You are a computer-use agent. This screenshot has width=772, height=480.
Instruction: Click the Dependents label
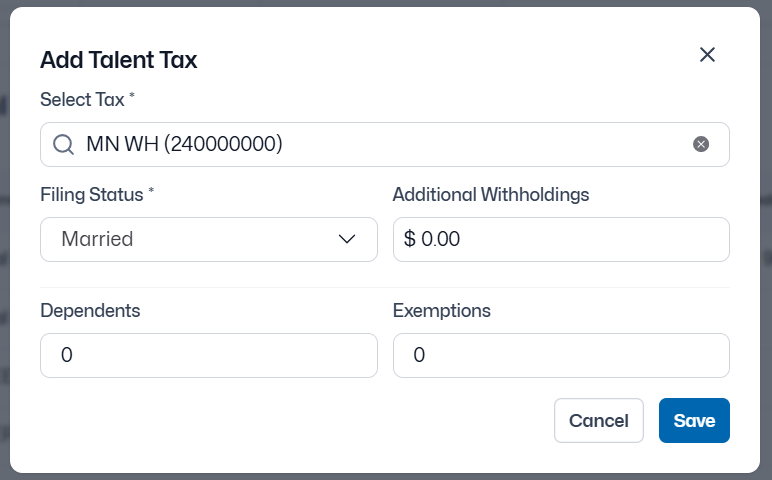90,310
